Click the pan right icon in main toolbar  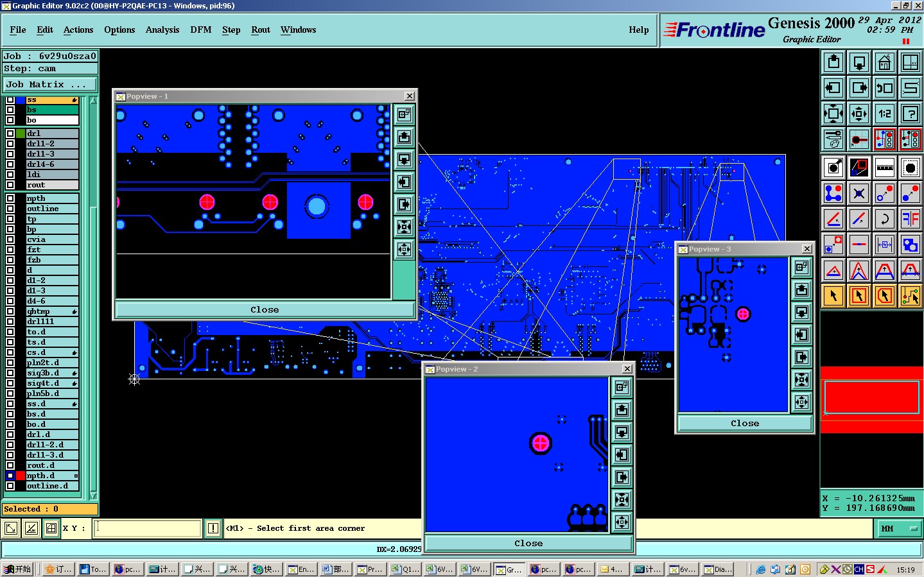click(859, 88)
